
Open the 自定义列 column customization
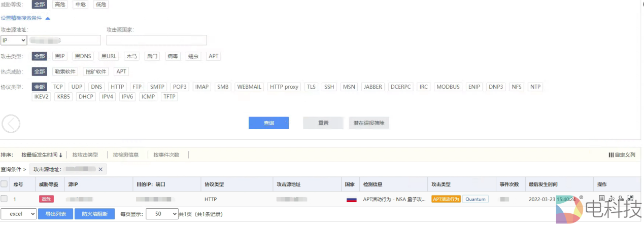pyautogui.click(x=622, y=155)
